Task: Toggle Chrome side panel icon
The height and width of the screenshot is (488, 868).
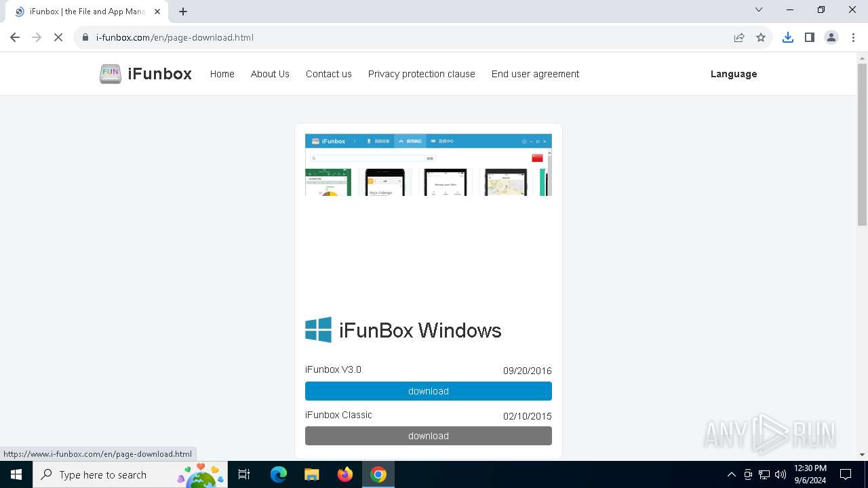Action: tap(809, 37)
